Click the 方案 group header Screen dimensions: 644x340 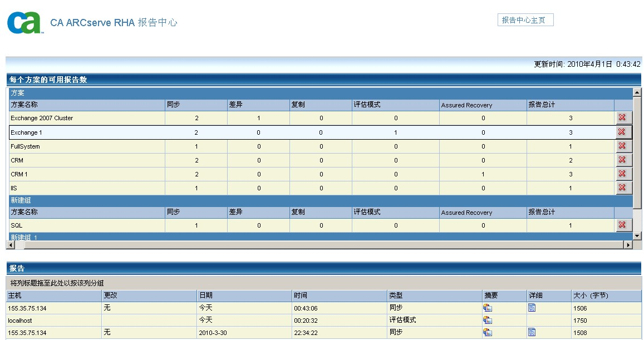pos(321,93)
